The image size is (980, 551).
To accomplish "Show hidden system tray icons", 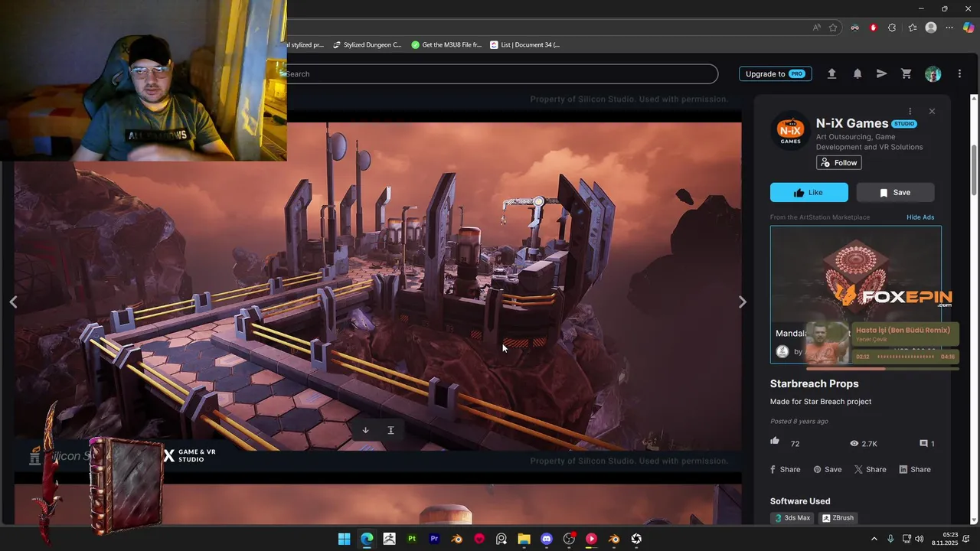I will [874, 539].
